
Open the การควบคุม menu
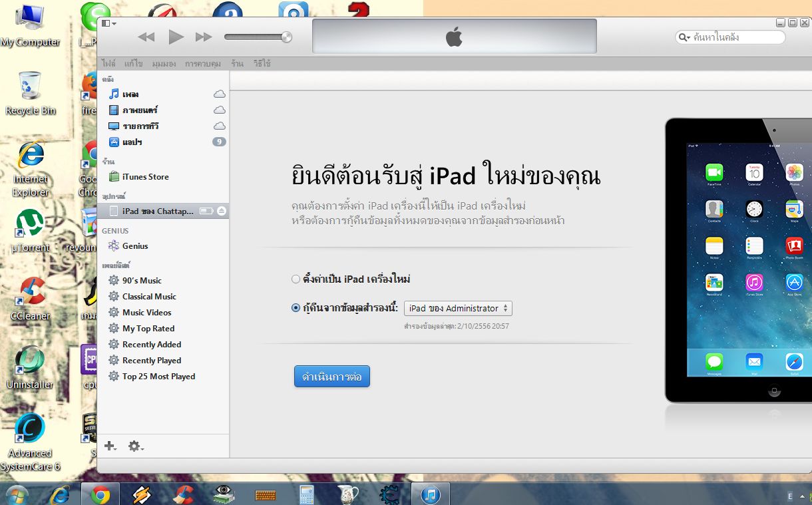203,64
